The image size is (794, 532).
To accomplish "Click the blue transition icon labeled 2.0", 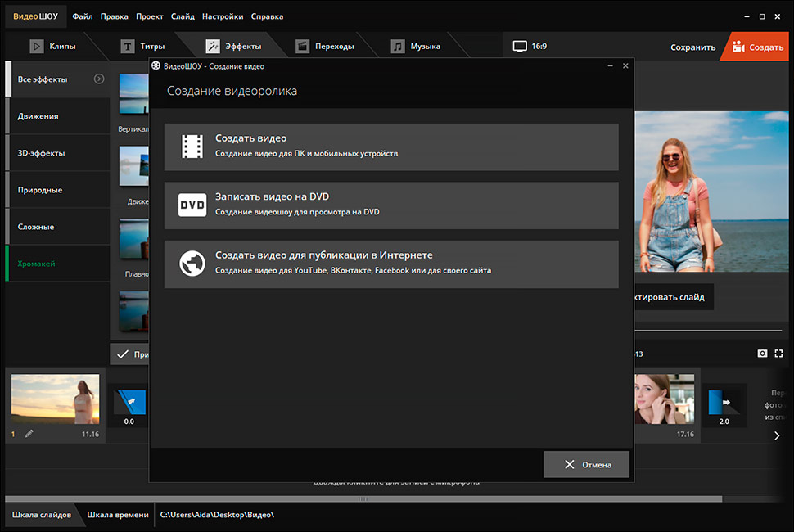I will point(723,403).
